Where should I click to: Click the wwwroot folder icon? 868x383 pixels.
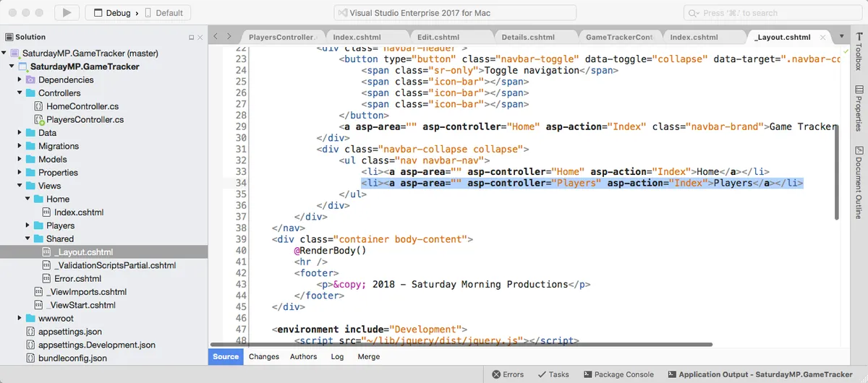tap(30, 318)
